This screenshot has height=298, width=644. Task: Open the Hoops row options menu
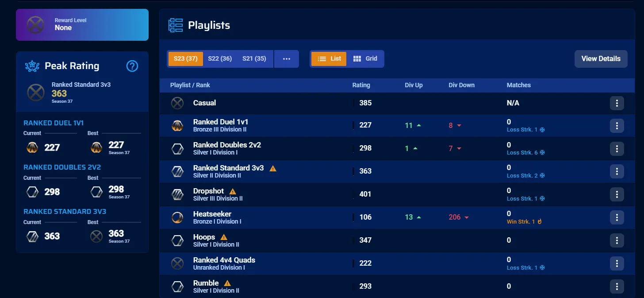[617, 240]
